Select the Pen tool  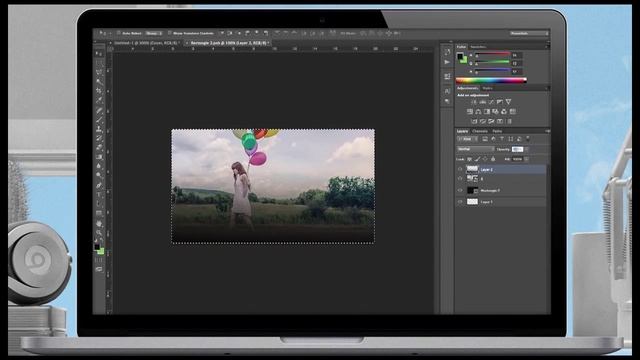99,185
